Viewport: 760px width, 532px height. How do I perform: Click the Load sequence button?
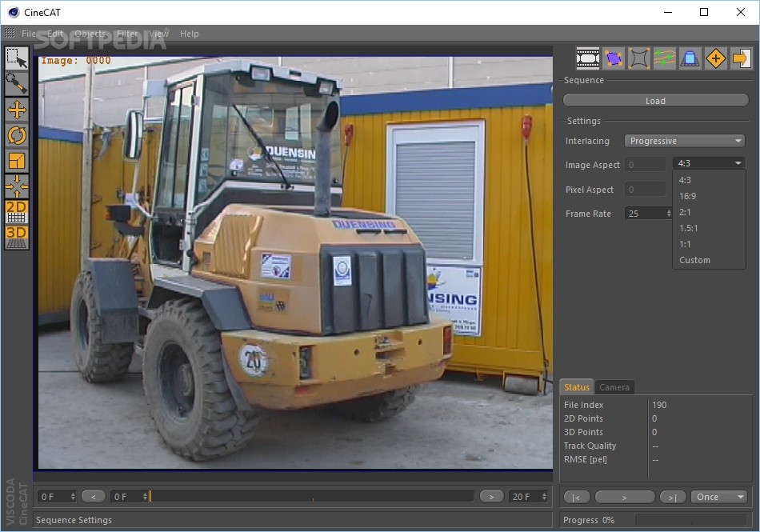(x=655, y=101)
